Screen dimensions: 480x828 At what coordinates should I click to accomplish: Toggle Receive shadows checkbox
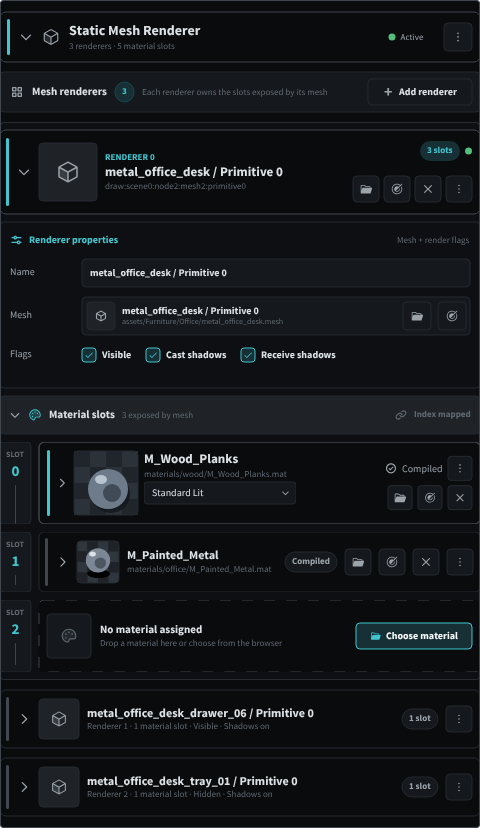(248, 355)
